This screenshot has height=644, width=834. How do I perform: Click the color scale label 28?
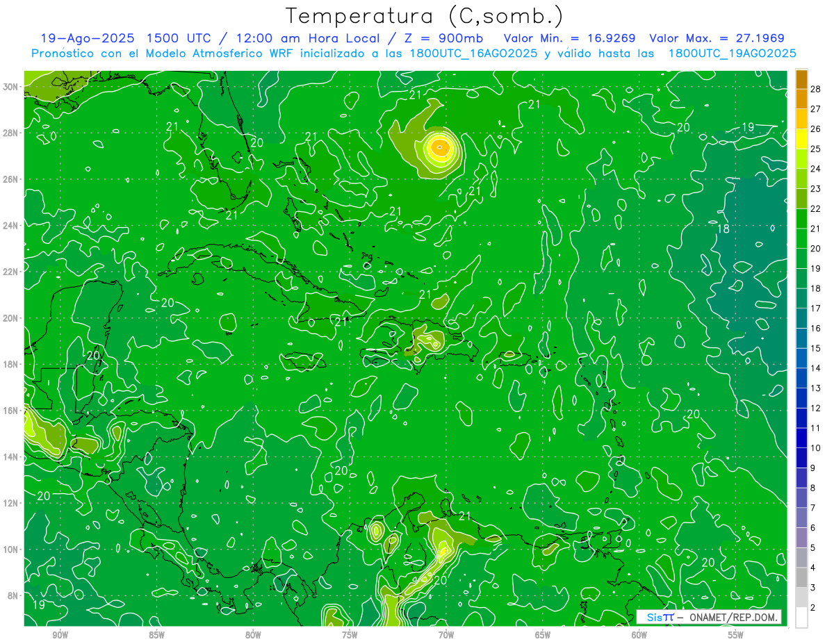(x=816, y=88)
